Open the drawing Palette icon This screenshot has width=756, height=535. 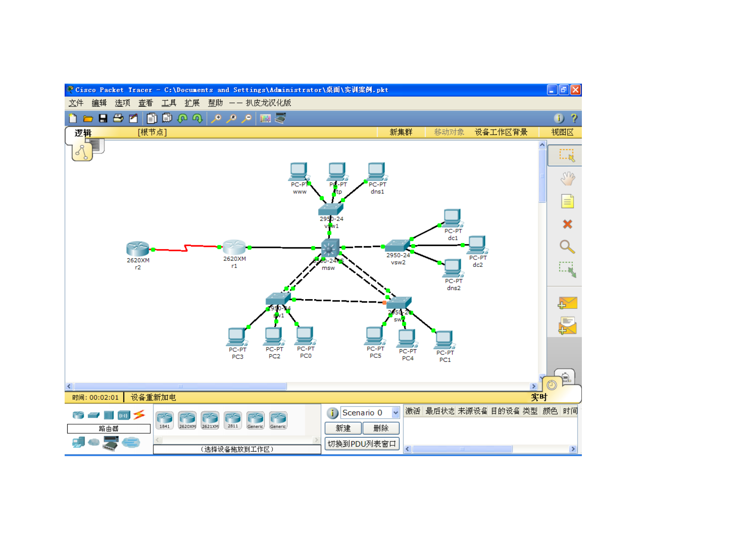[265, 119]
